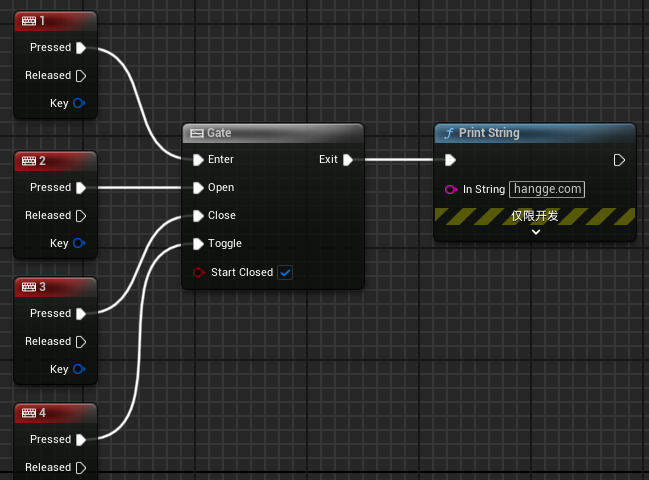This screenshot has height=480, width=649.
Task: Select the keyboard 4 event node header
Action: pos(55,412)
